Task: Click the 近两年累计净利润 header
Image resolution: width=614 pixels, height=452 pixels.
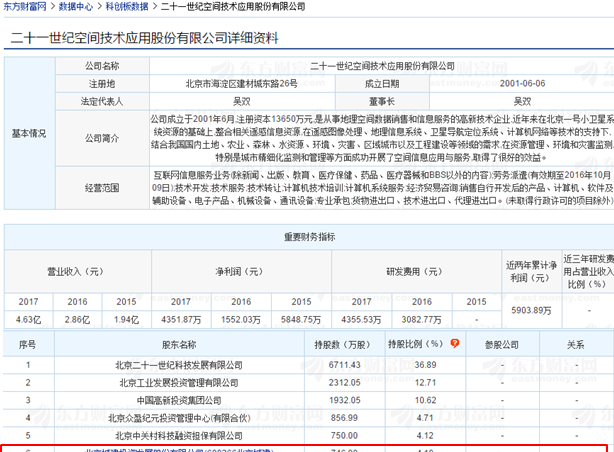Action: pos(531,271)
